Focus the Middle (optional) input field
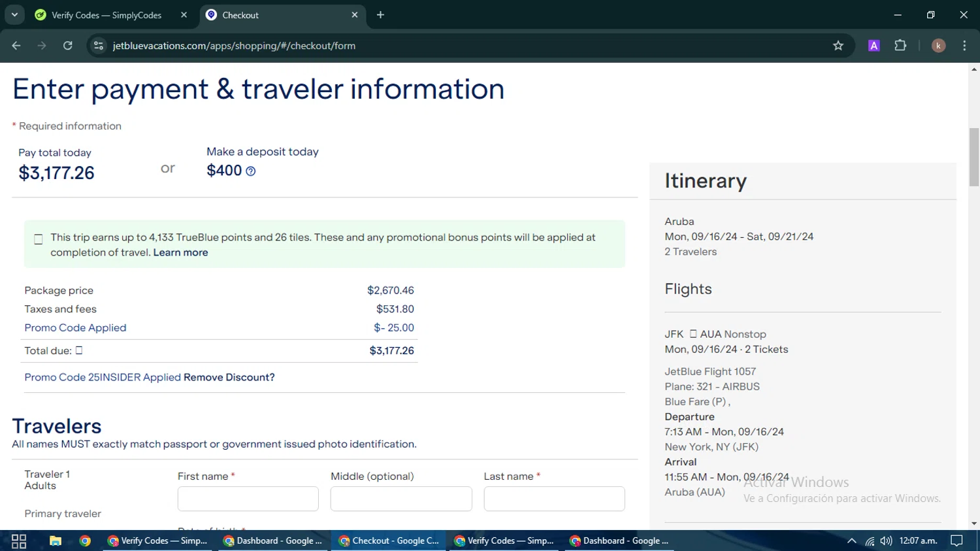980x551 pixels. (401, 499)
